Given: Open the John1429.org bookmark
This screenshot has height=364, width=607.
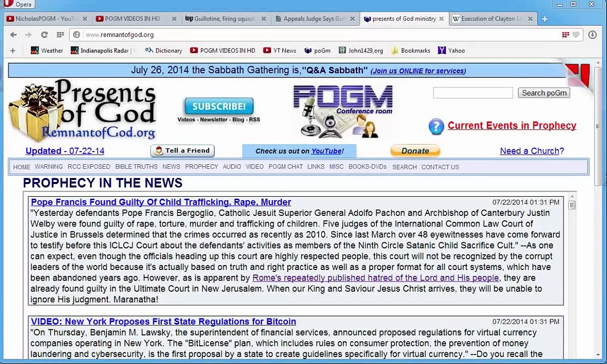Looking at the screenshot, I should pyautogui.click(x=361, y=51).
